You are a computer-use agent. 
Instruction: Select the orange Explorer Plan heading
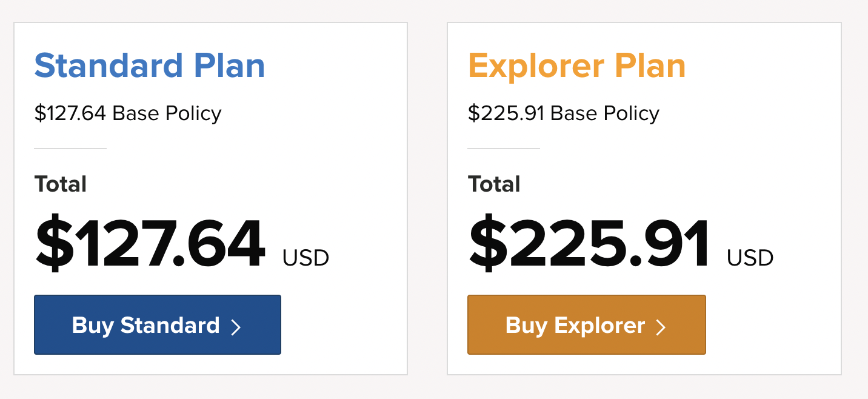click(576, 65)
